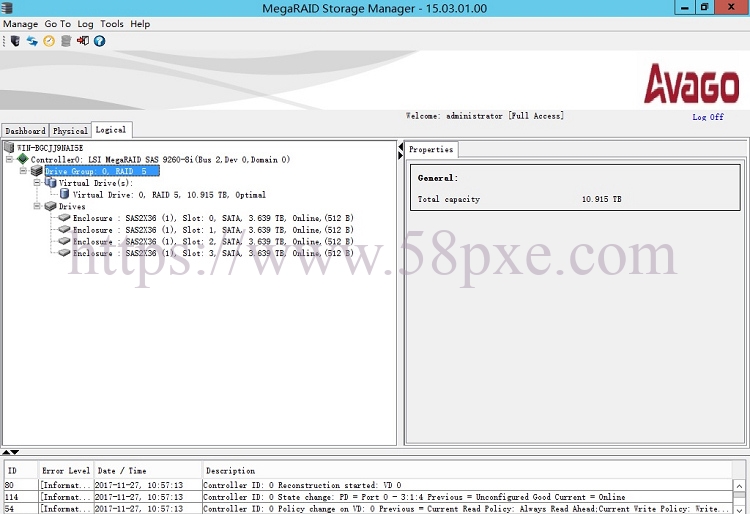Click the log panel down arrow toggle
The width and height of the screenshot is (750, 514).
[15, 452]
